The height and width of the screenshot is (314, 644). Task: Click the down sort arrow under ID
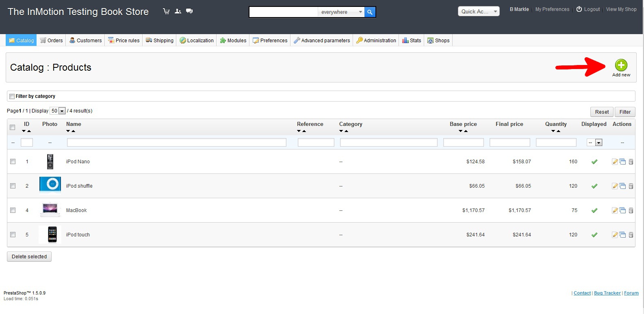[24, 131]
